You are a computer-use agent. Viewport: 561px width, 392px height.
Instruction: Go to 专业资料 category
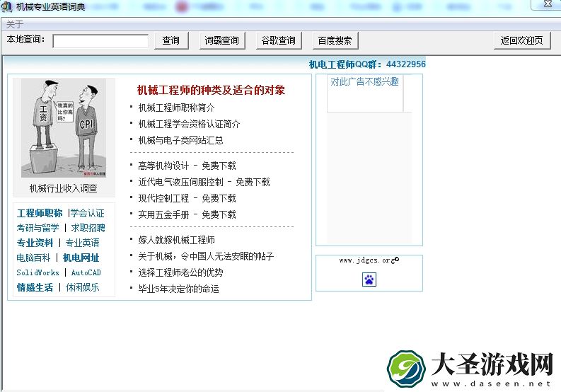click(x=35, y=243)
